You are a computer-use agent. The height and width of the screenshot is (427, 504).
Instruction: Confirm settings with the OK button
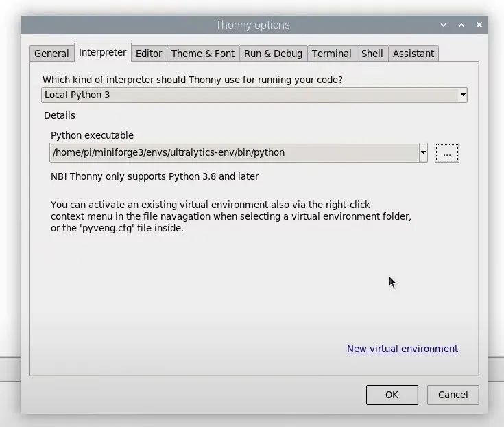(392, 395)
